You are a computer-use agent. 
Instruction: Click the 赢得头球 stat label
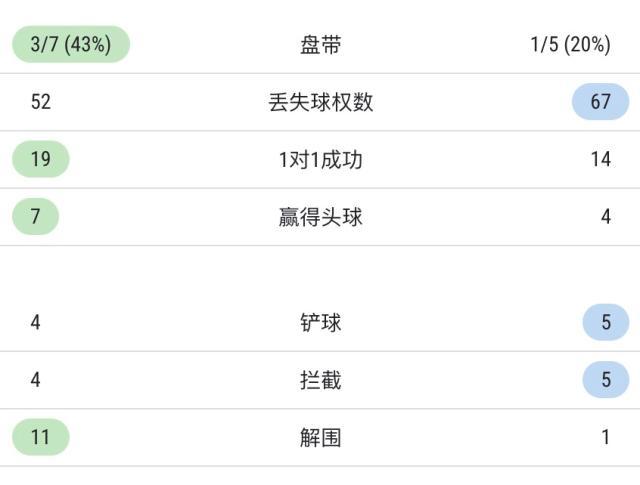click(320, 216)
